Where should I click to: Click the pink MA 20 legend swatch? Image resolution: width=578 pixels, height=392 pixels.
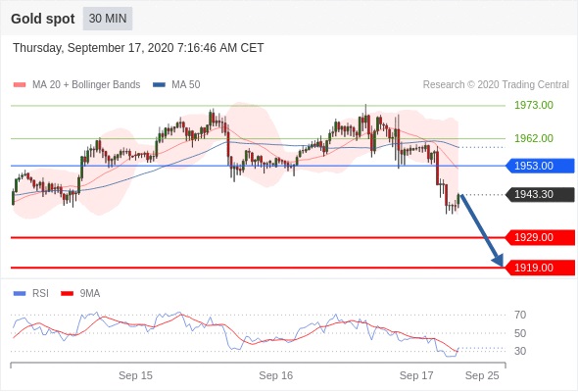[20, 85]
